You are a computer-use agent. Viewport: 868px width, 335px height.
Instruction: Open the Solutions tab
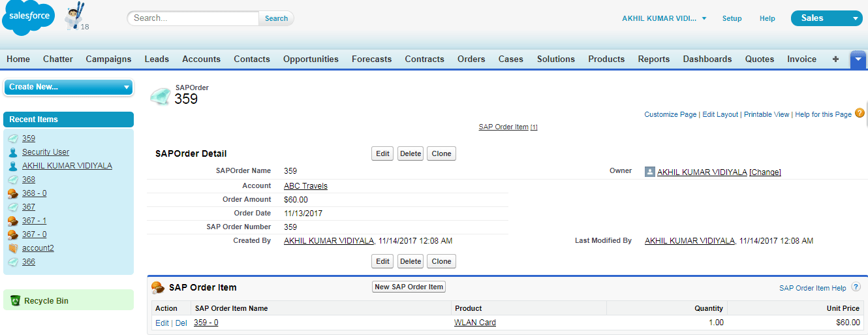(x=556, y=59)
